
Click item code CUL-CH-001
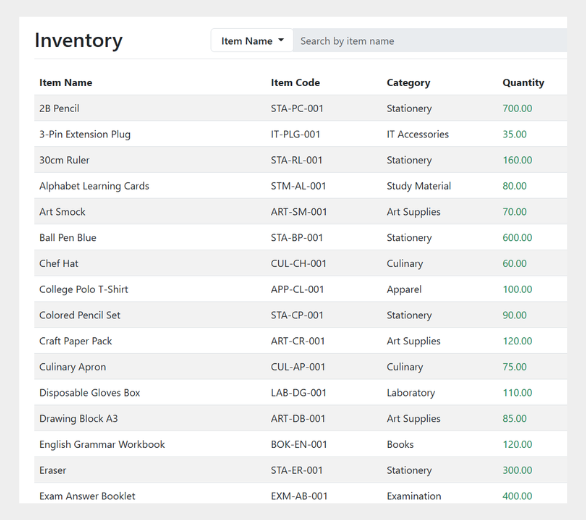tap(298, 263)
